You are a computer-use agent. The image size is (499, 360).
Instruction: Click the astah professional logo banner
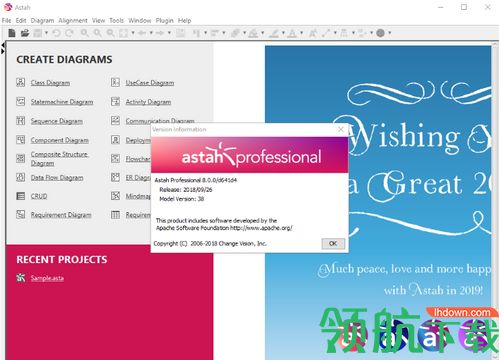[x=250, y=155]
